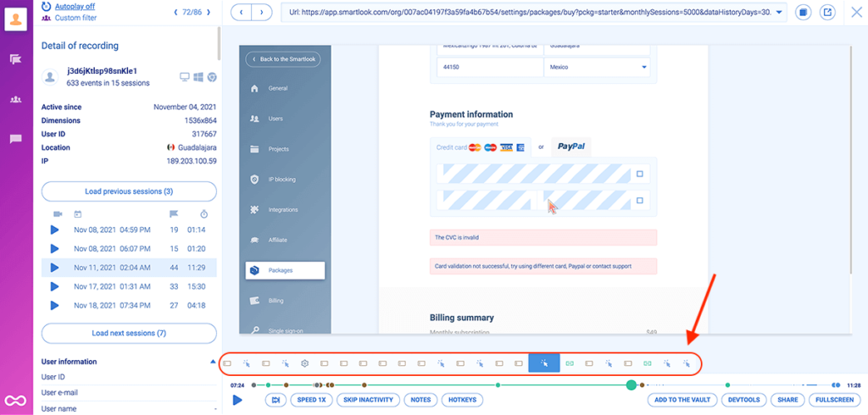Click the large green playhead on timeline
This screenshot has height=415, width=868.
(631, 385)
